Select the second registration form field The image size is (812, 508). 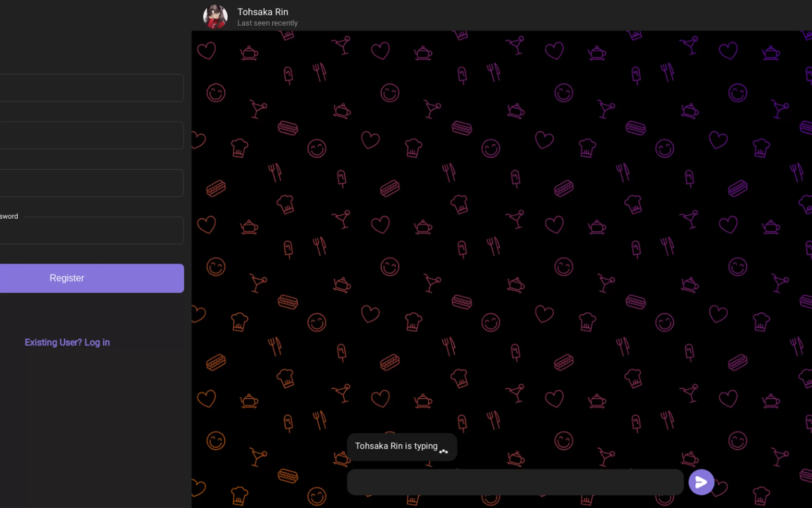(x=91, y=135)
